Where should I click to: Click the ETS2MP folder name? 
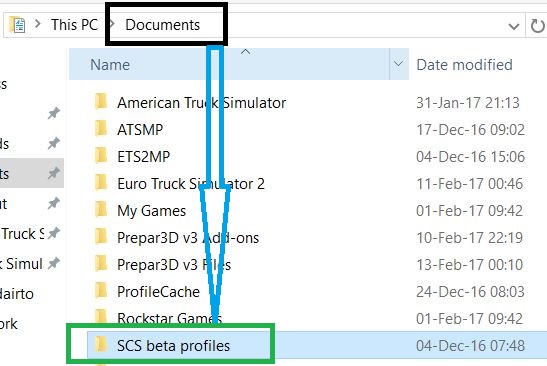click(143, 157)
